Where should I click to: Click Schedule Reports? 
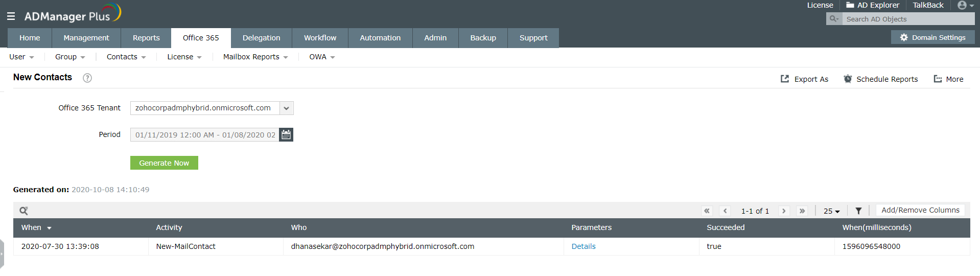point(881,79)
